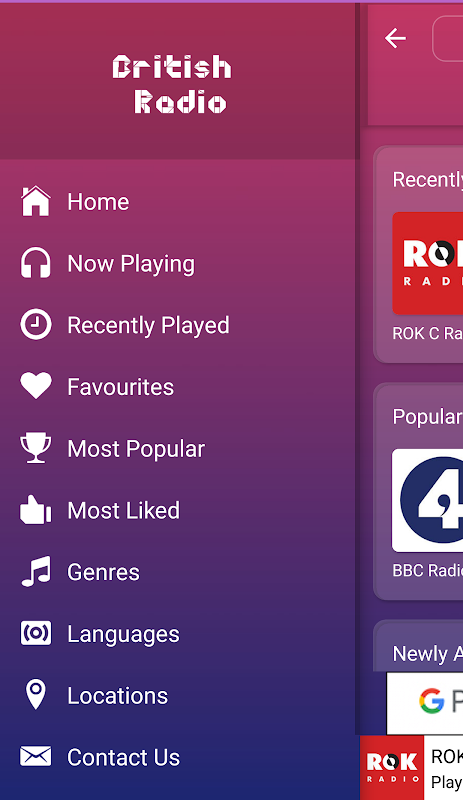The width and height of the screenshot is (463, 800).
Task: Click the Home house icon
Action: 35,202
